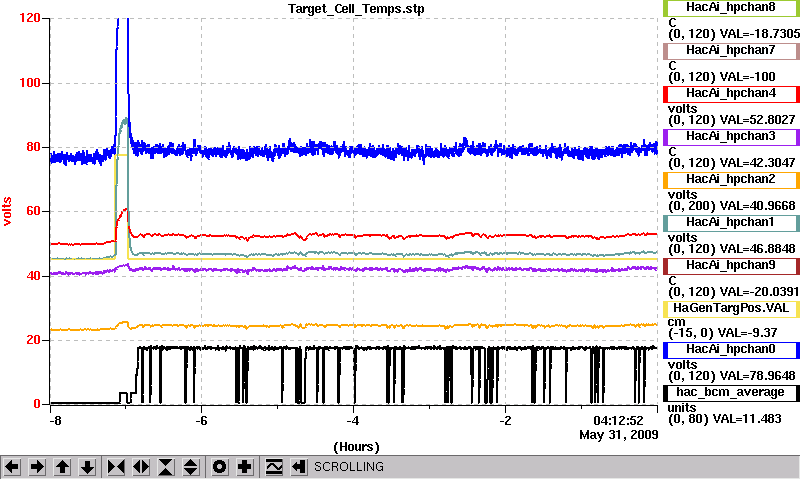Click the hpchan3 value VAL=42.3047
Viewport: 800px width, 479px height.
[x=757, y=163]
